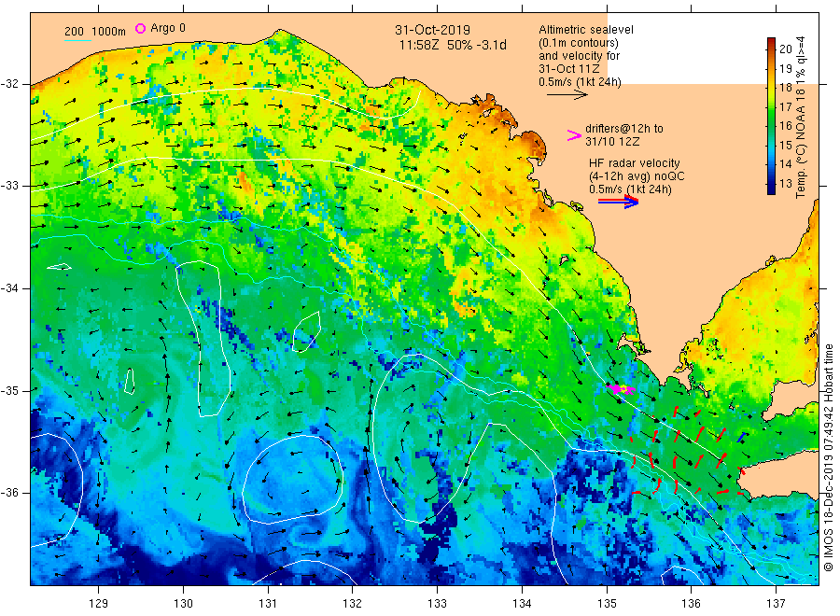Click the longitude label 130

[x=183, y=604]
